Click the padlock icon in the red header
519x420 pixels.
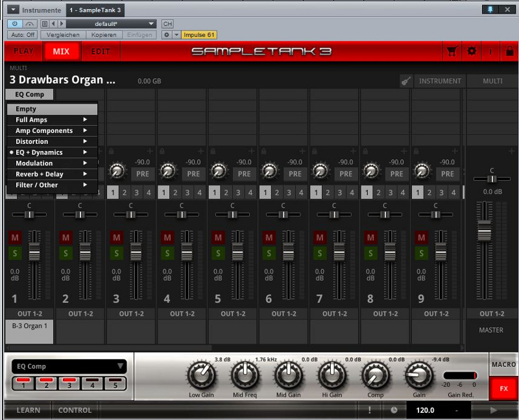point(510,51)
